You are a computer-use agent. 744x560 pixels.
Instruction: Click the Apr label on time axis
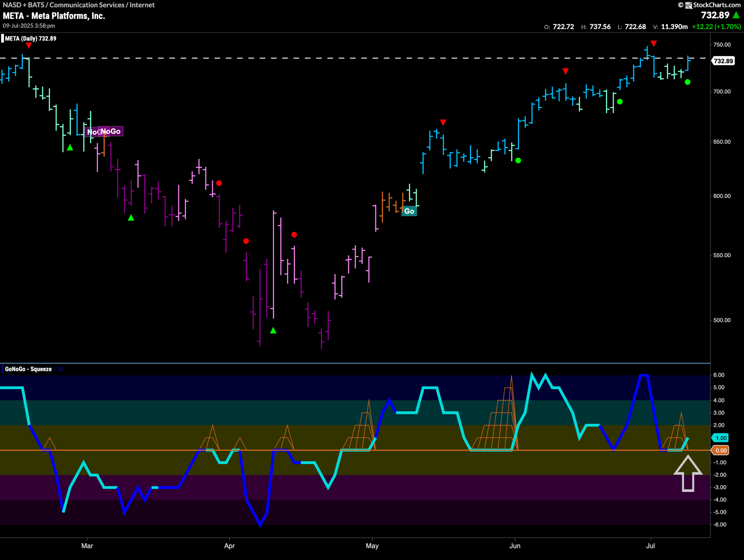[x=229, y=545]
